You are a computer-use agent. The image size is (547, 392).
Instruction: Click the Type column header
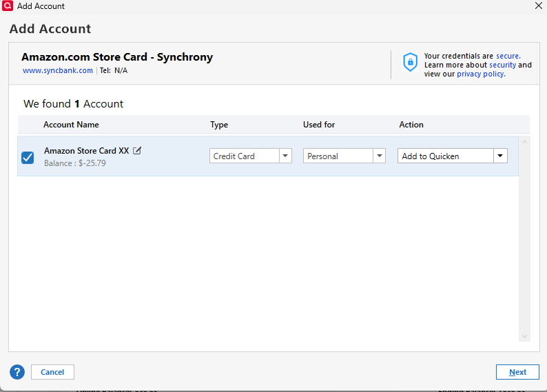tap(219, 125)
